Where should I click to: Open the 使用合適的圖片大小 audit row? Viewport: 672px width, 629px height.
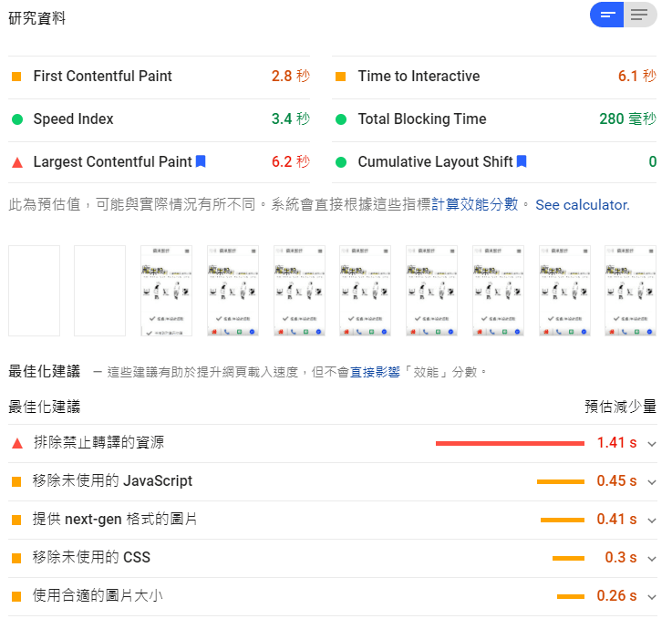(x=98, y=596)
